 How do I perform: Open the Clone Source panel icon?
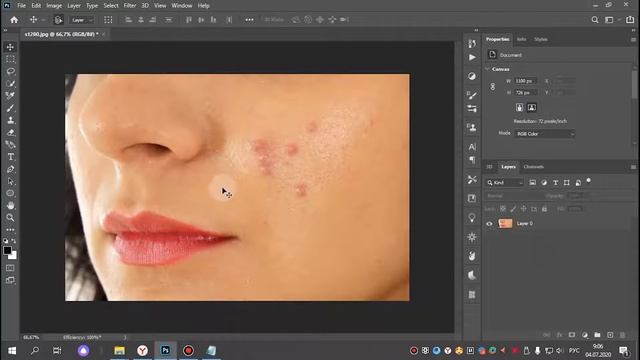pyautogui.click(x=472, y=128)
